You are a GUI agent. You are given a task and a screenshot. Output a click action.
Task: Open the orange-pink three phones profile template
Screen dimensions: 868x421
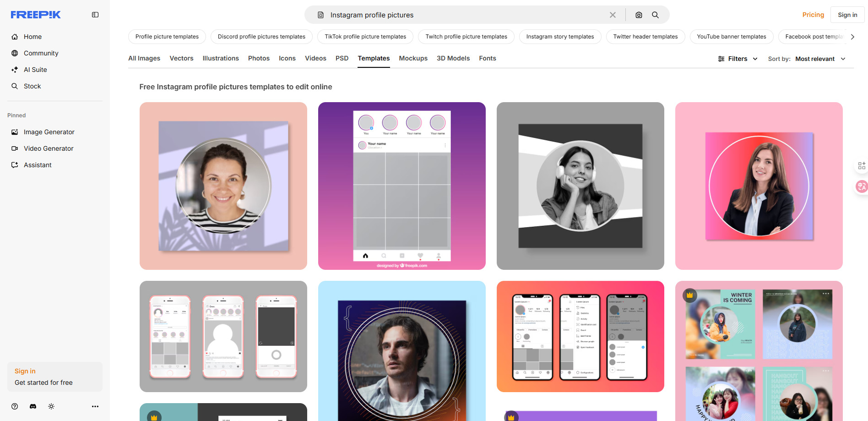point(580,336)
